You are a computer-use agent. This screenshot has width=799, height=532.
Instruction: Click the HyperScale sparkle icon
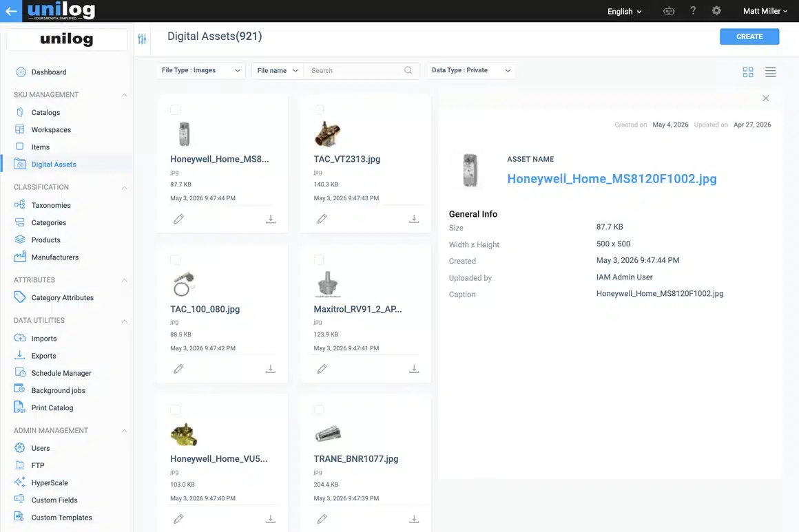[x=20, y=482]
